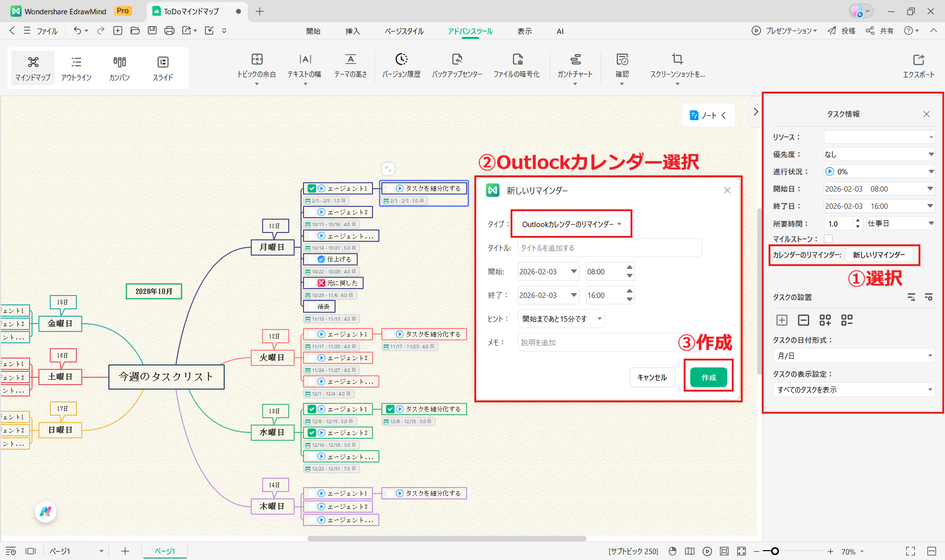This screenshot has height=560, width=945.
Task: Switch to the AI ribbon tab
Action: point(560,31)
